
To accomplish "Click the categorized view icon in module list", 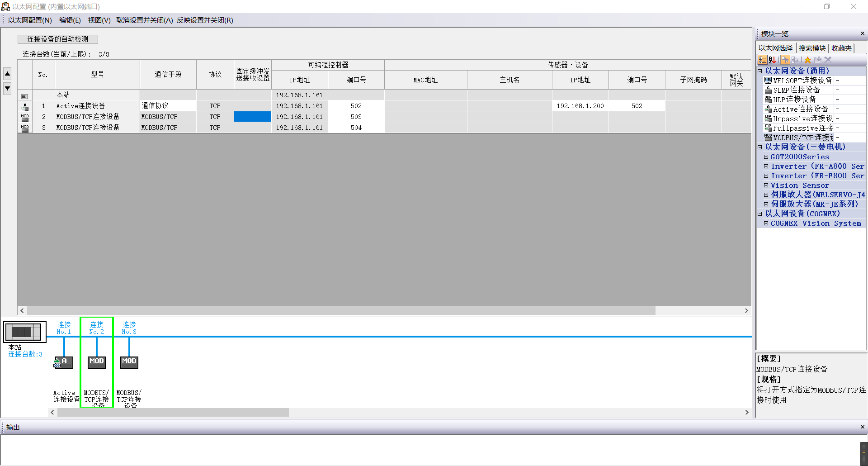I will [x=763, y=60].
